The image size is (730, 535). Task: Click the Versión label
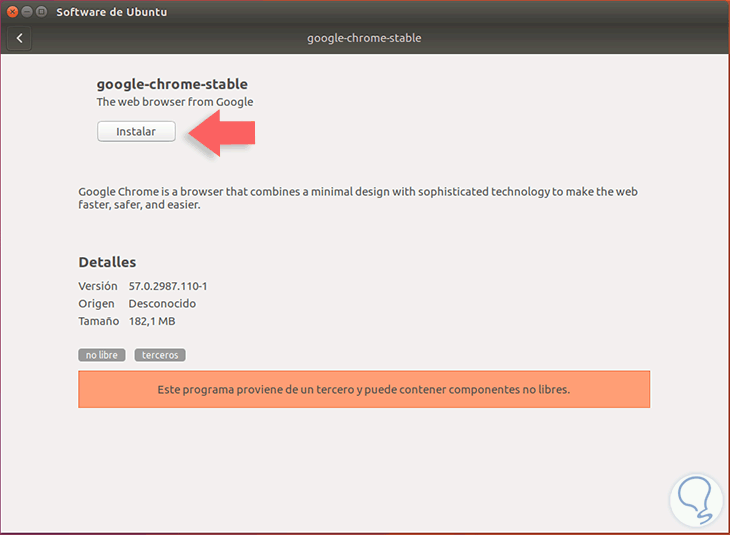pos(98,286)
